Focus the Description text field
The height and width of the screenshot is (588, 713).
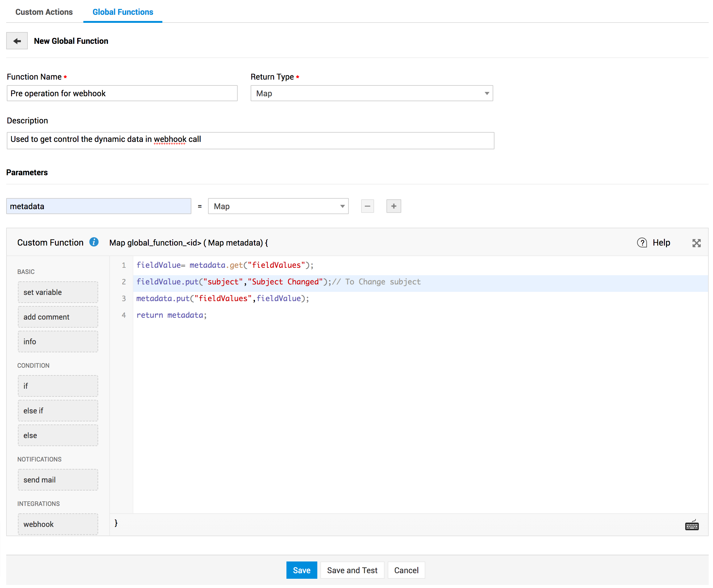[250, 140]
